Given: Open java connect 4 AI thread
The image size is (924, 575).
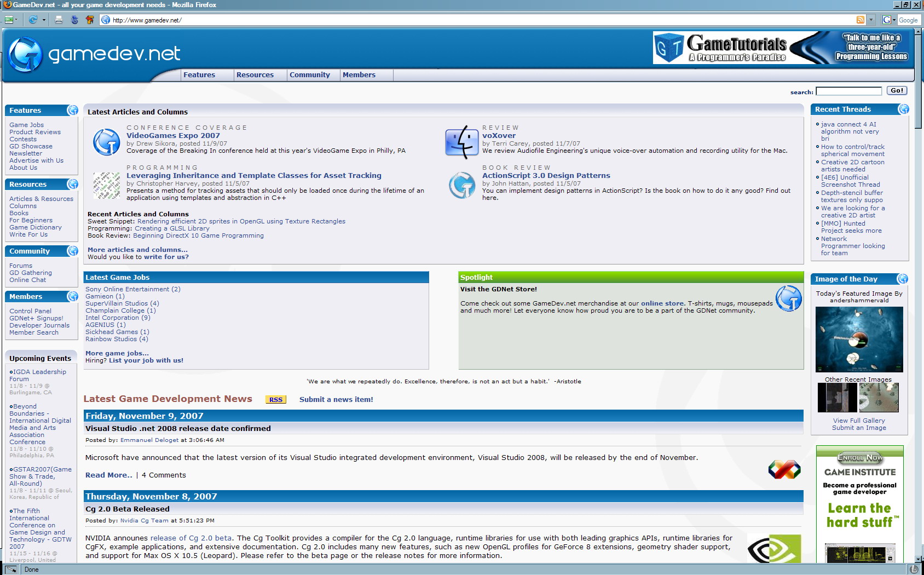Looking at the screenshot, I should coord(850,131).
